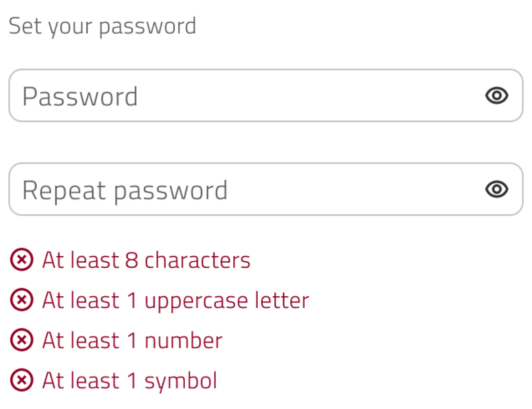The image size is (532, 409).
Task: Toggle visibility for the Repeat password field
Action: pyautogui.click(x=497, y=189)
